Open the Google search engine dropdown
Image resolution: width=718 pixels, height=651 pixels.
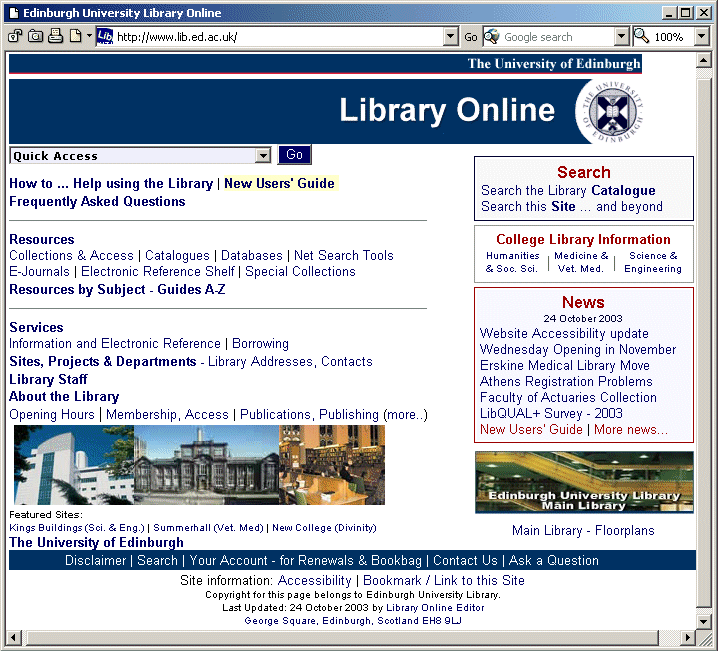pyautogui.click(x=621, y=37)
